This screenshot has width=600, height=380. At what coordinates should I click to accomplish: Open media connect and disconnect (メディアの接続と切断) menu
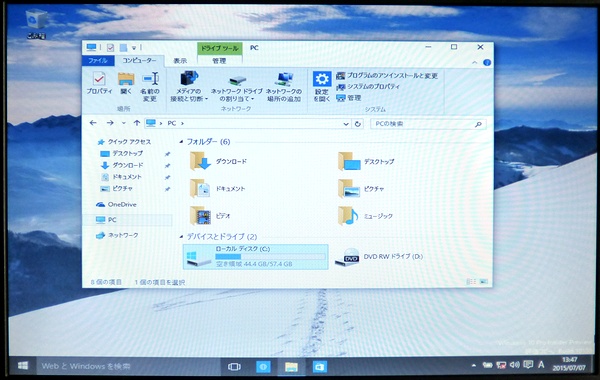pyautogui.click(x=189, y=87)
